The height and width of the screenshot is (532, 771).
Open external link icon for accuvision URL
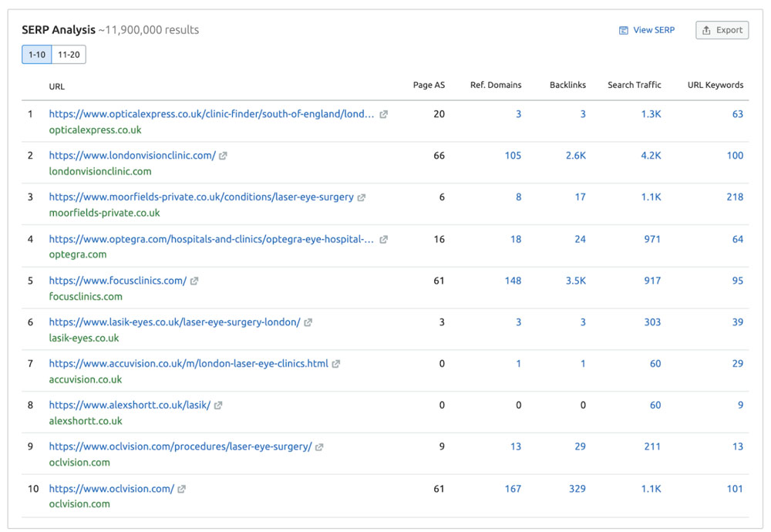coord(336,364)
